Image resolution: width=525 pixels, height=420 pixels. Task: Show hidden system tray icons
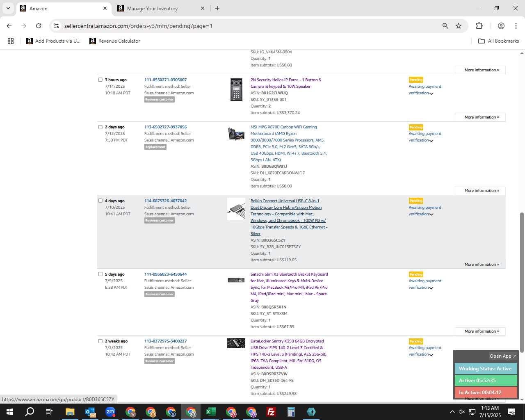[452, 412]
